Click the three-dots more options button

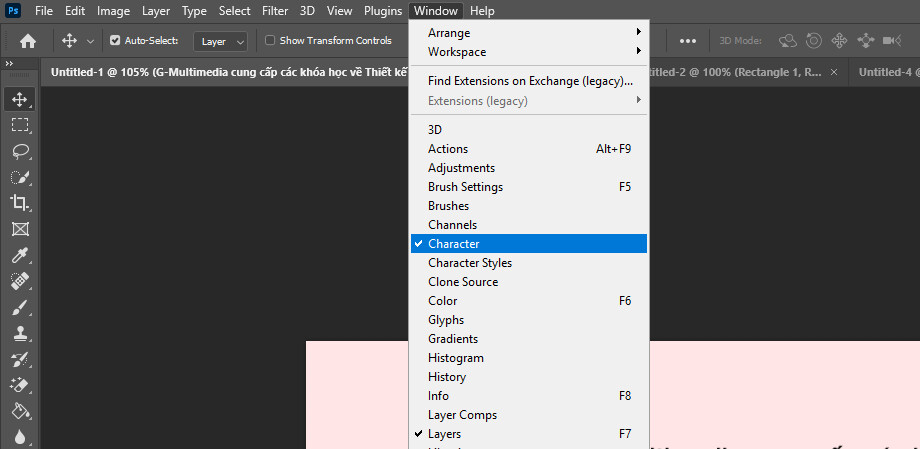(x=688, y=41)
